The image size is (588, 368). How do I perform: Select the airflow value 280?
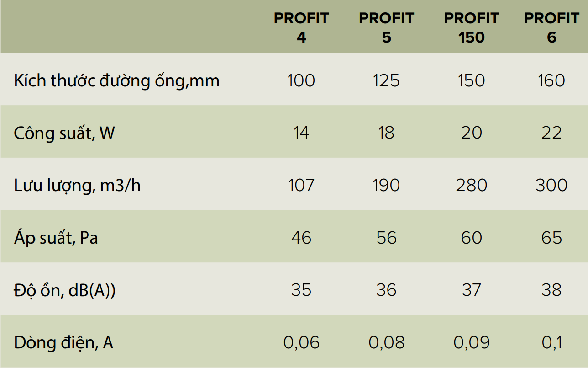pyautogui.click(x=471, y=186)
